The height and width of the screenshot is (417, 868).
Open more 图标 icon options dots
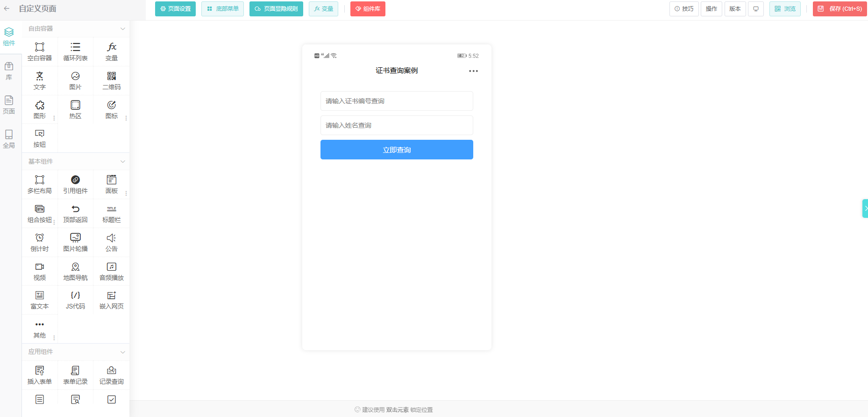[126, 118]
